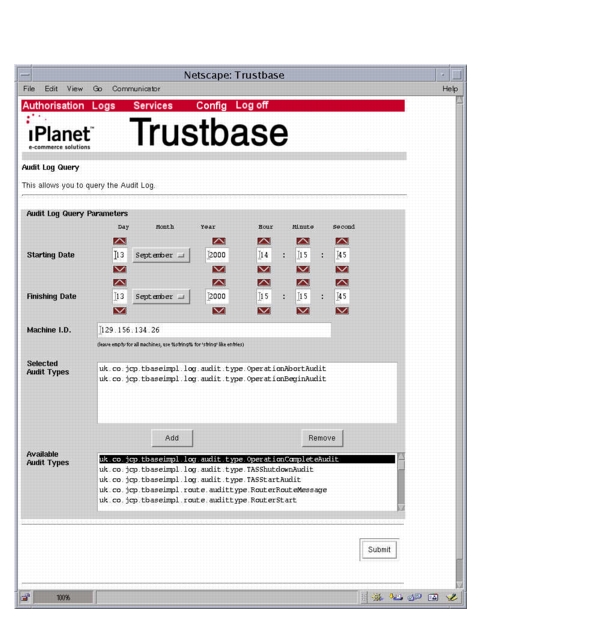The height and width of the screenshot is (635, 610).
Task: Open the Config section link
Action: (211, 106)
